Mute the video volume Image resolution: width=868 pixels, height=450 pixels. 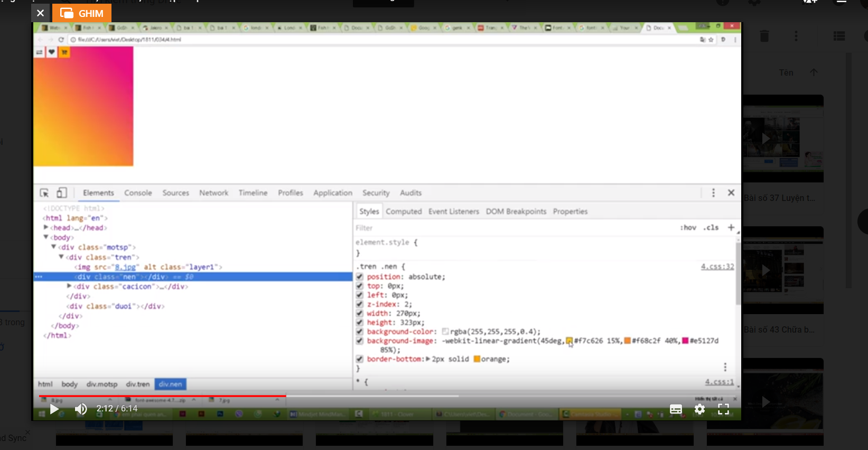point(81,409)
